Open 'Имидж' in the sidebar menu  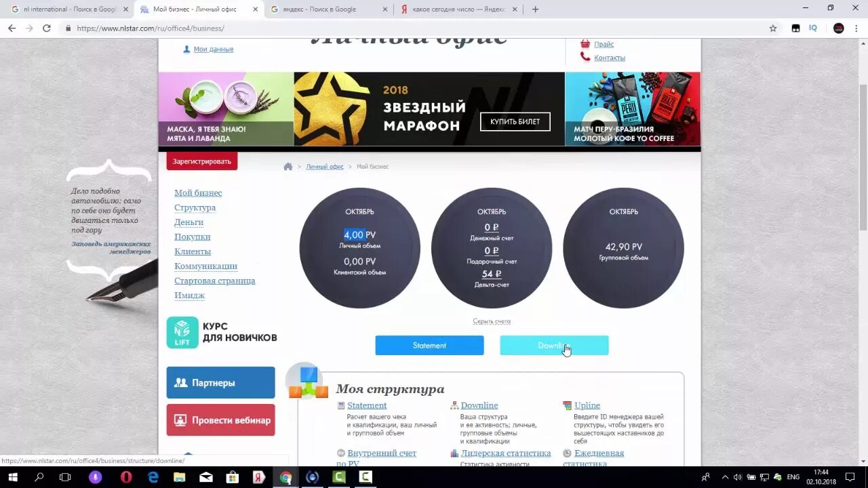click(189, 296)
